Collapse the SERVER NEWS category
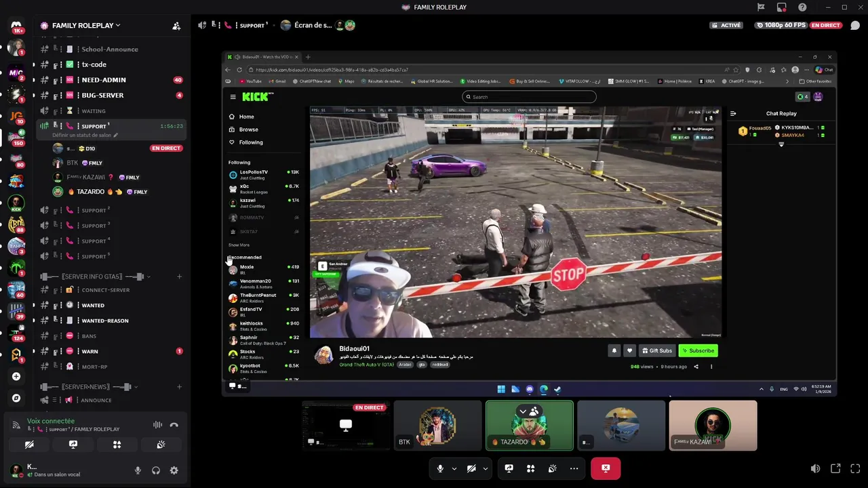 (89, 387)
